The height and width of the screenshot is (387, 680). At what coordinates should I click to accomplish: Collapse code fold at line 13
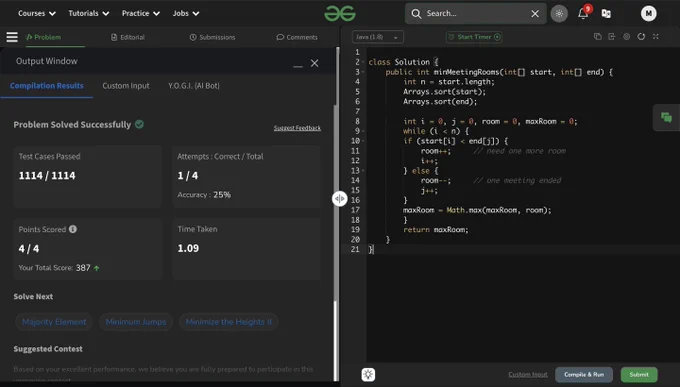tap(363, 171)
